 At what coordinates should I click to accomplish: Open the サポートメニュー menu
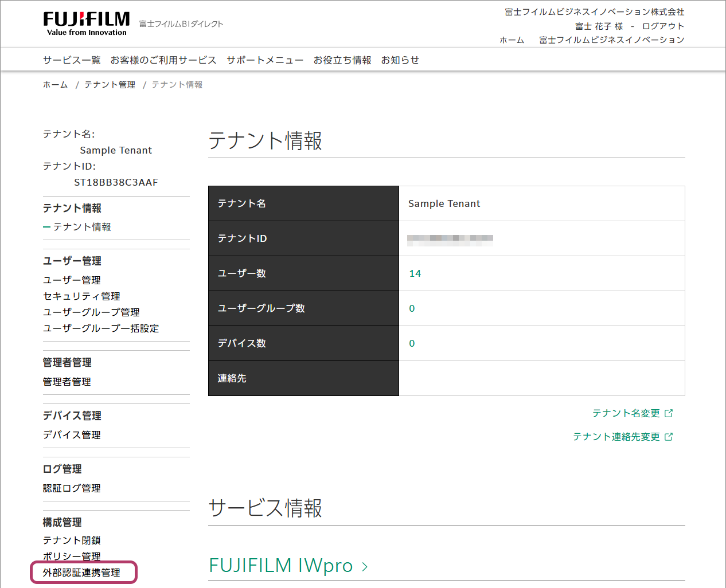point(265,60)
